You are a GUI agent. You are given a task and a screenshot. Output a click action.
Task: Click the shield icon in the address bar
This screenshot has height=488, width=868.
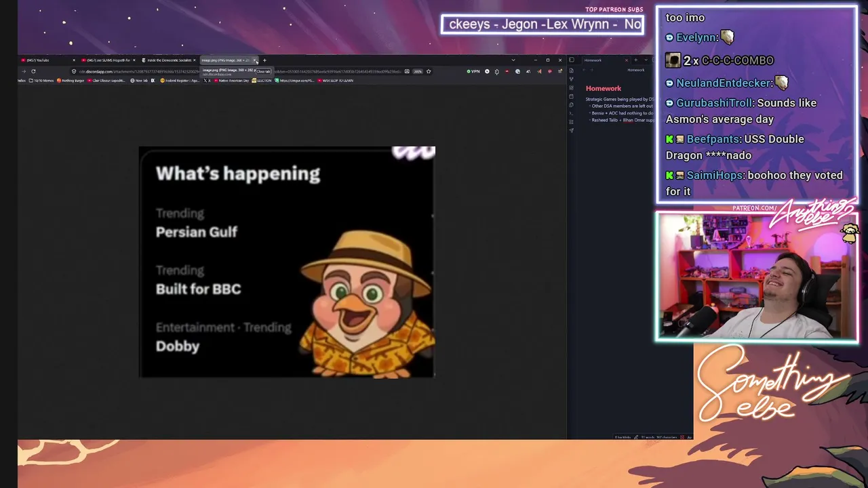74,71
